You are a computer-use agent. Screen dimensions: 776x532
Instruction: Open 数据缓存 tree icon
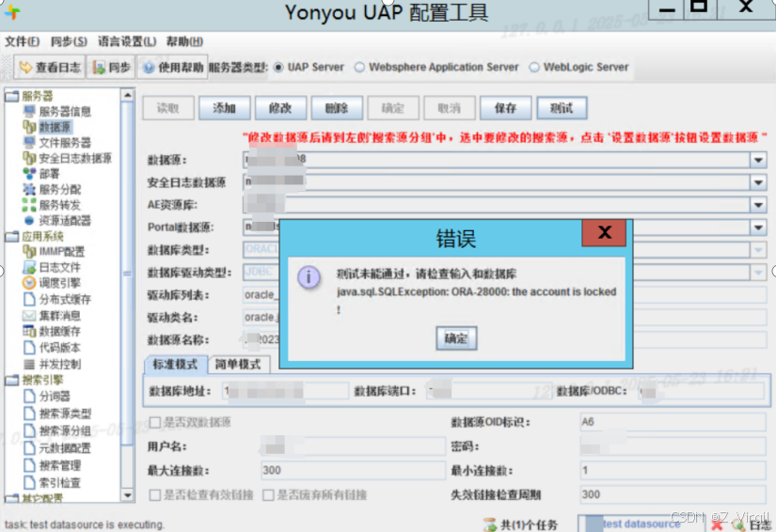click(29, 331)
